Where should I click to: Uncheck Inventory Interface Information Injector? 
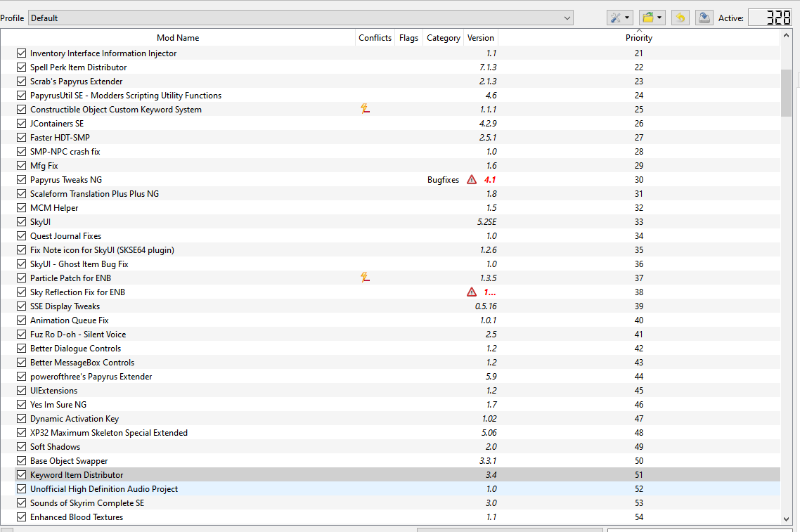point(21,53)
